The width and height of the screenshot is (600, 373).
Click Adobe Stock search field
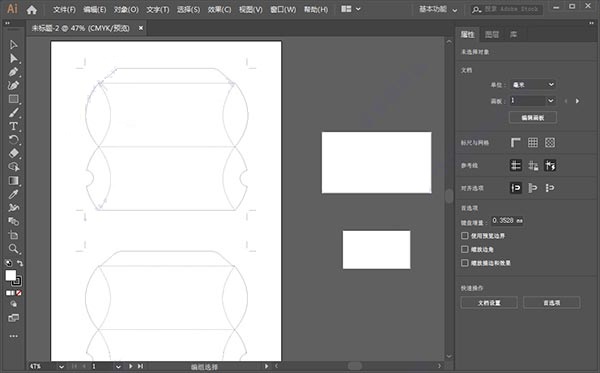coord(507,10)
